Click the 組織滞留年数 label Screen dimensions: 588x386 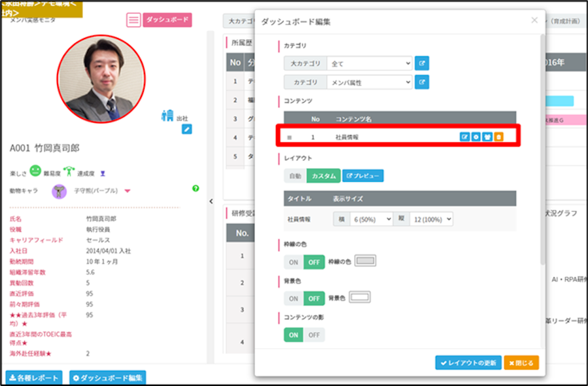[x=27, y=272]
